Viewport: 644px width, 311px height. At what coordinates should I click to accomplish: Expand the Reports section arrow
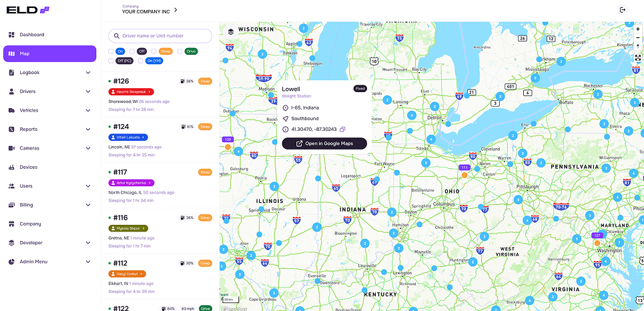pos(88,129)
